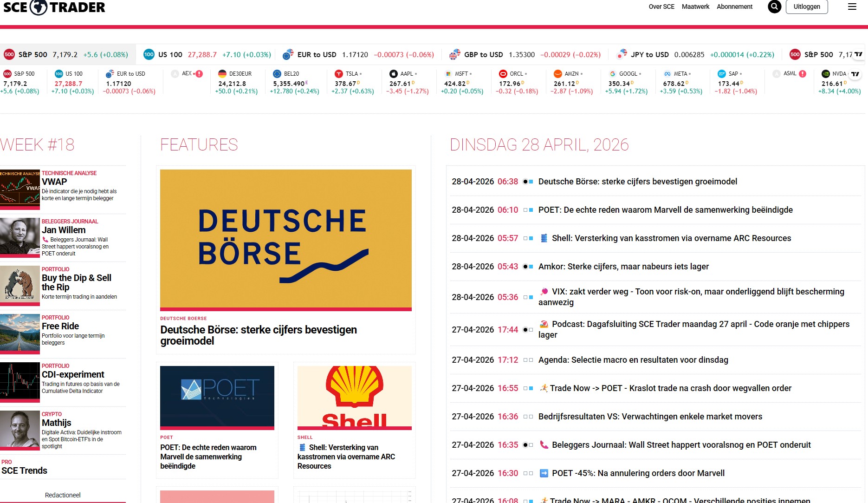This screenshot has width=868, height=503.
Task: Select the SAP ticker icon
Action: click(722, 73)
